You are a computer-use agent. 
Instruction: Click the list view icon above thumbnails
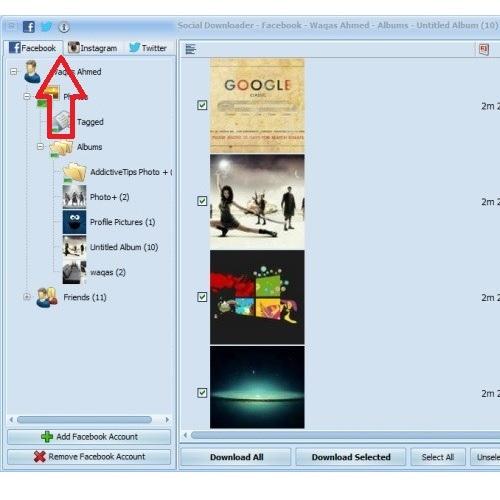click(x=191, y=49)
